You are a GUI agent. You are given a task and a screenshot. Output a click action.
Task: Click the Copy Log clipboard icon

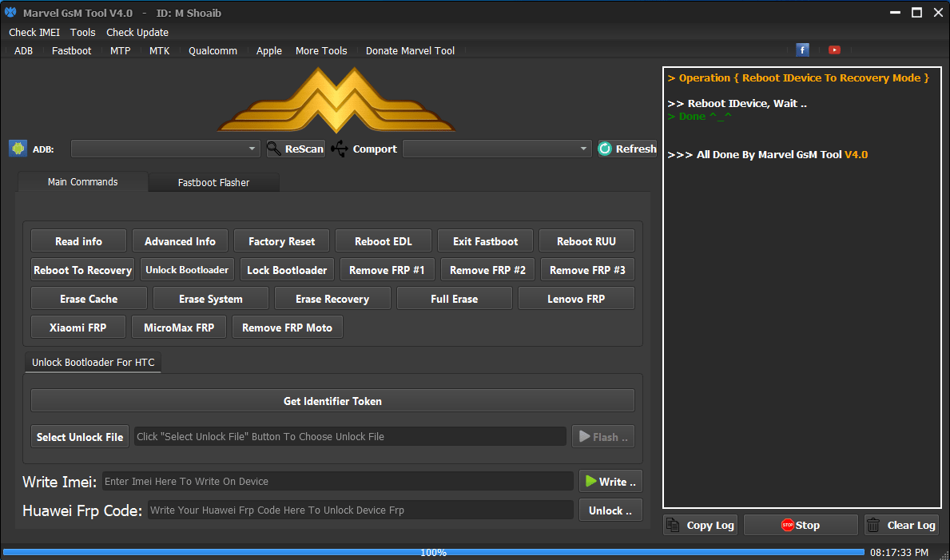pyautogui.click(x=674, y=525)
